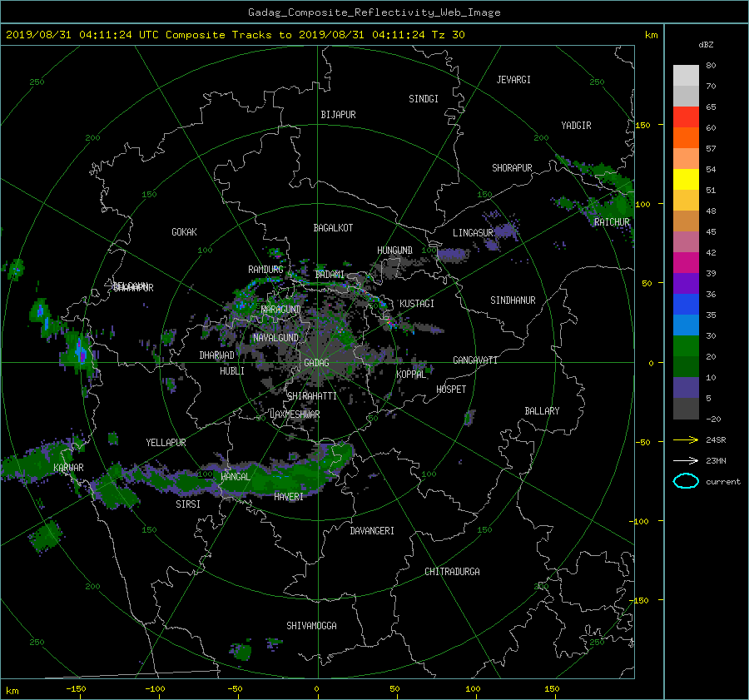
Task: Click the NARAGUND city label
Action: (281, 309)
